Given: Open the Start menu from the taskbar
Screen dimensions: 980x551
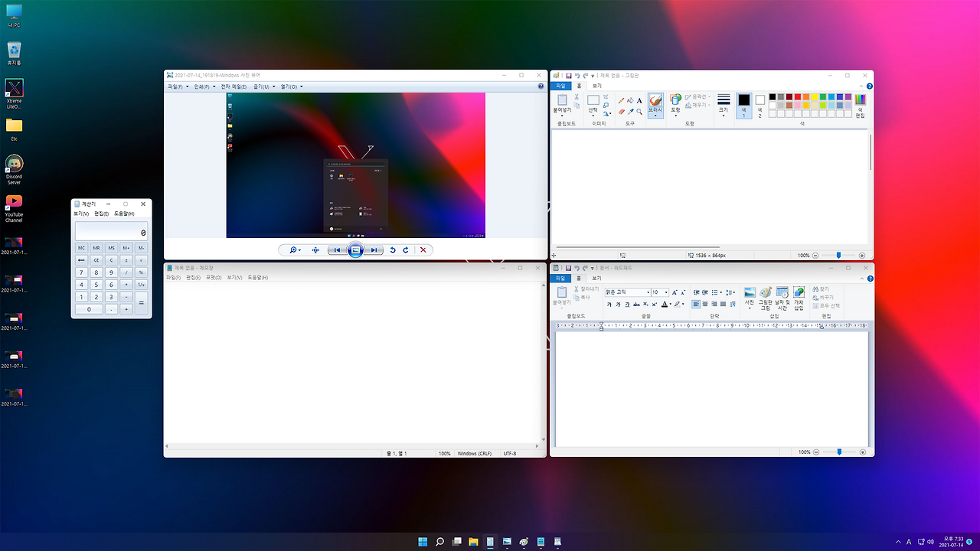Looking at the screenshot, I should [x=422, y=541].
